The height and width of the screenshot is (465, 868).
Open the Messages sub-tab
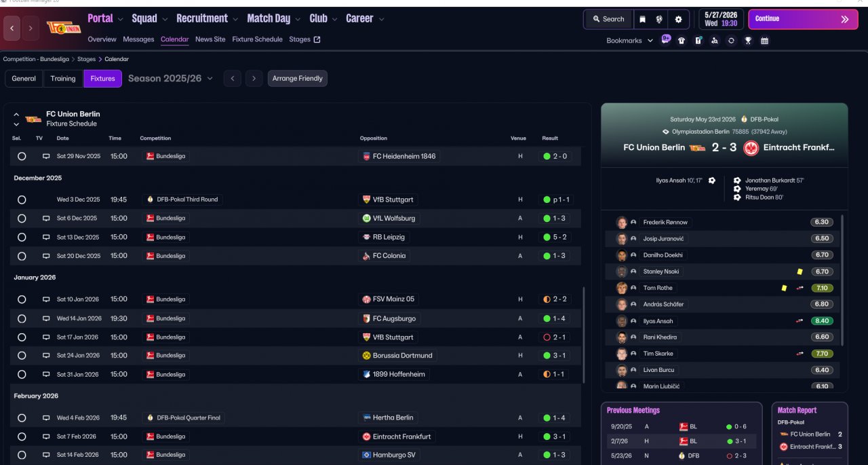pyautogui.click(x=138, y=39)
